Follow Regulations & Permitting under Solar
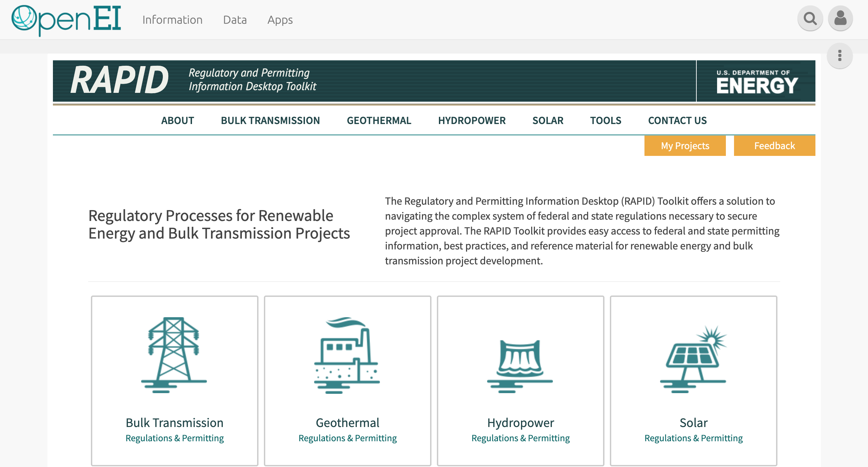The width and height of the screenshot is (868, 467). point(694,438)
